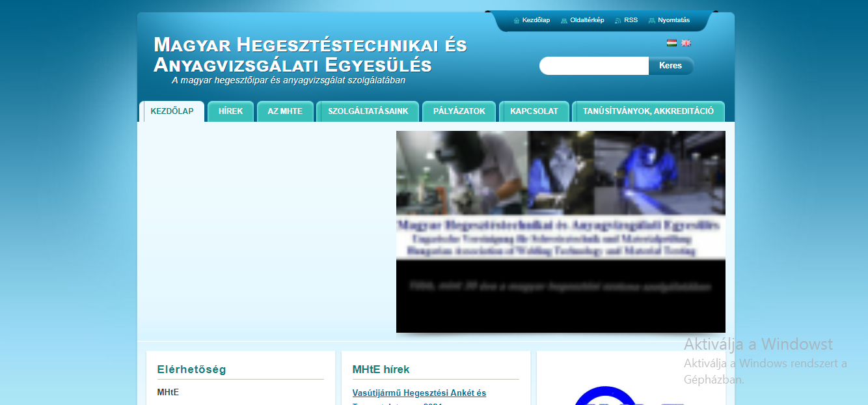Go to the AZ MHTE tab
The image size is (868, 405).
coord(285,111)
